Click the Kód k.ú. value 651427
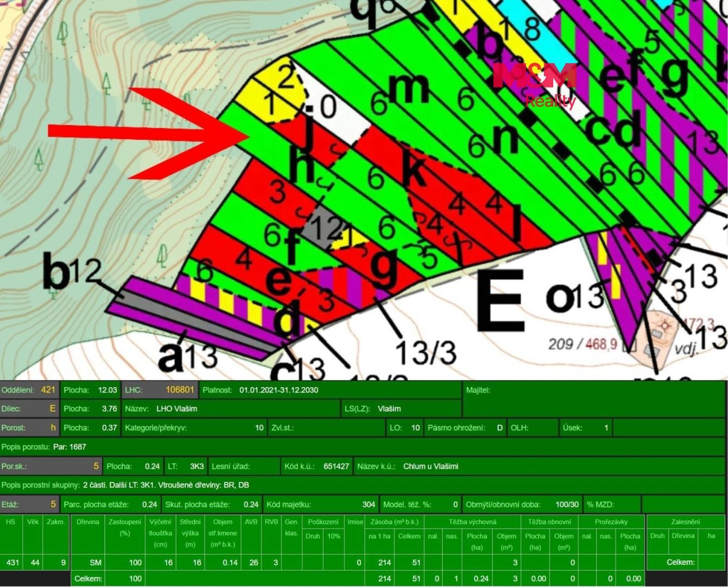728x588 pixels. [336, 466]
